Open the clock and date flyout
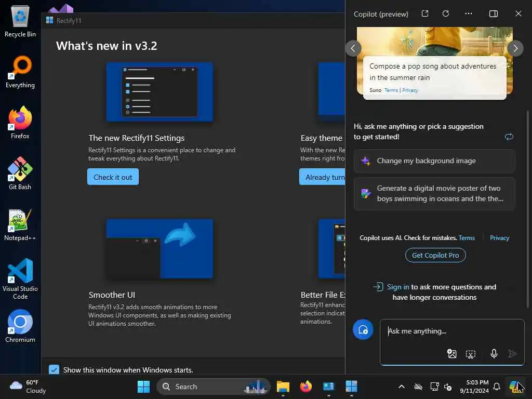This screenshot has width=532, height=399. pyautogui.click(x=474, y=387)
